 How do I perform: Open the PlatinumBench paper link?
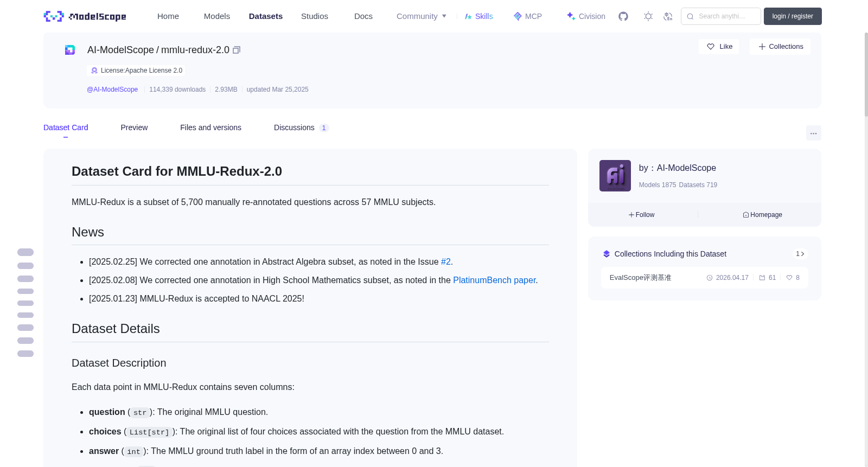coord(494,280)
